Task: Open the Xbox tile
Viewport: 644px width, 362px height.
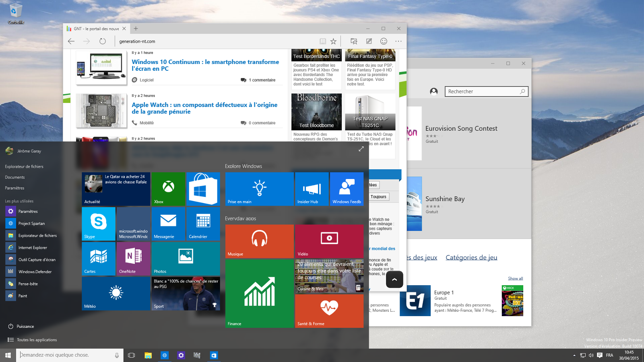Action: (x=168, y=189)
